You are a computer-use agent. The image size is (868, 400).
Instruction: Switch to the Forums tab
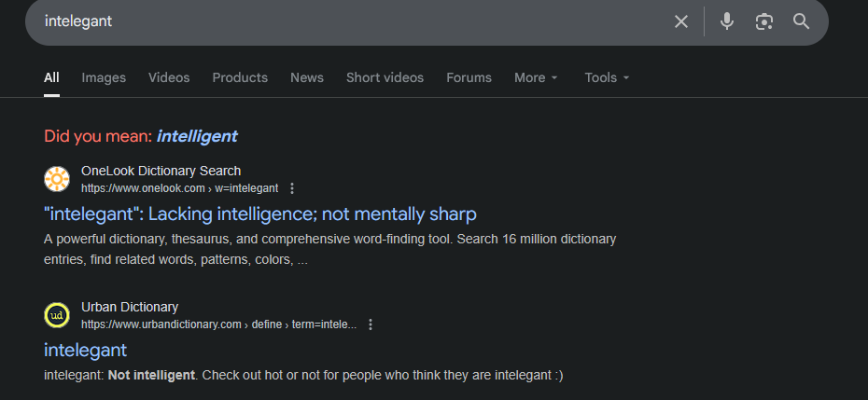(469, 78)
